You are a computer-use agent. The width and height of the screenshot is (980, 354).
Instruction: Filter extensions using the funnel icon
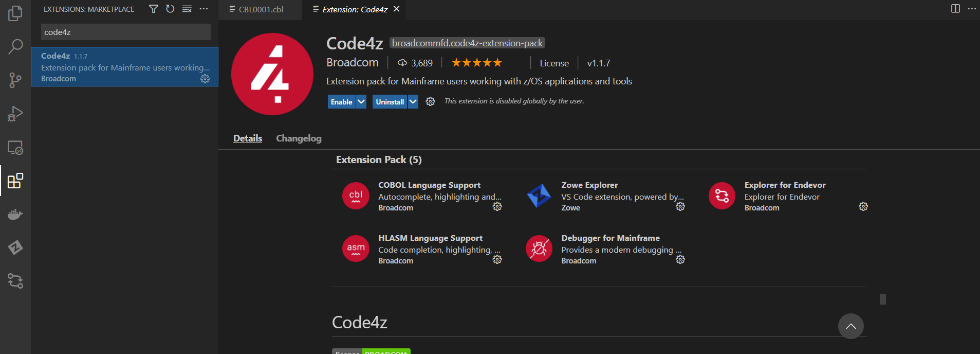pyautogui.click(x=153, y=9)
